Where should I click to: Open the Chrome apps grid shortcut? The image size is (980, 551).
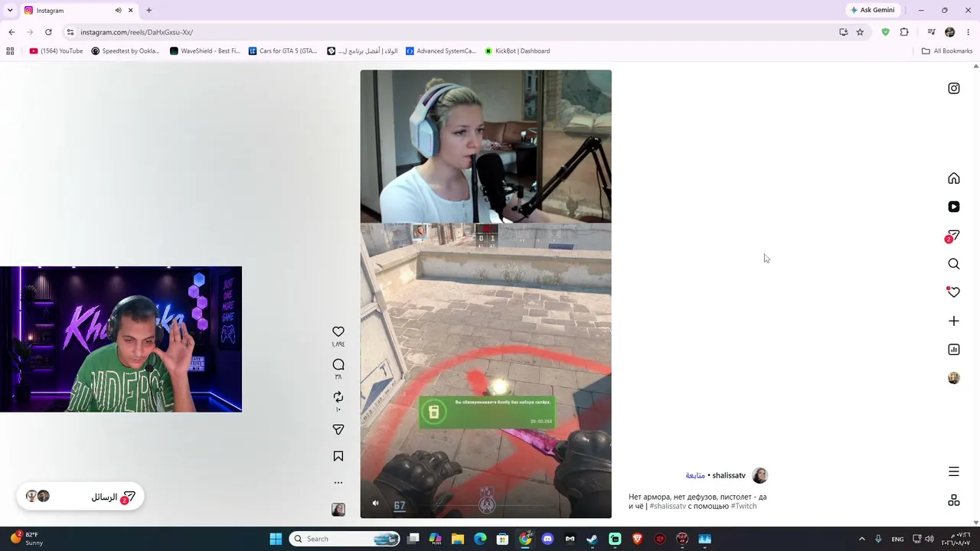pos(10,51)
